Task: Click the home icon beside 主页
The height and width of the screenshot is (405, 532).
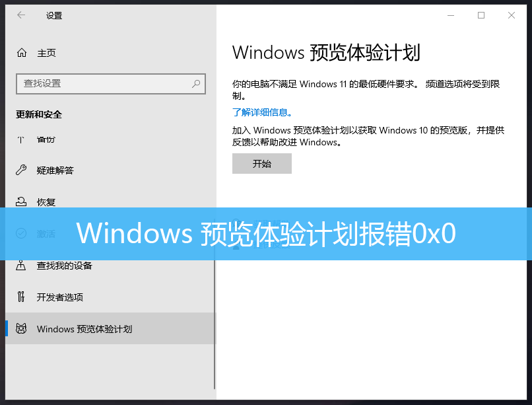Action: (22, 53)
